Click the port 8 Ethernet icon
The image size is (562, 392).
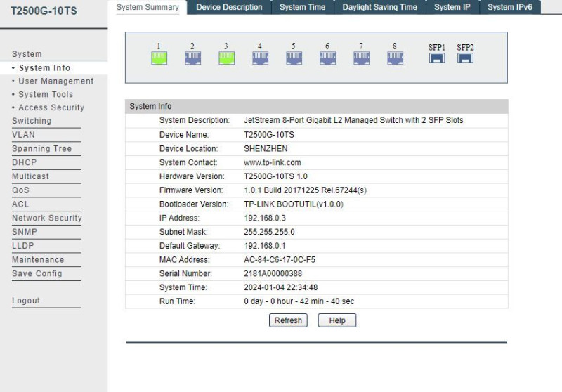(395, 58)
